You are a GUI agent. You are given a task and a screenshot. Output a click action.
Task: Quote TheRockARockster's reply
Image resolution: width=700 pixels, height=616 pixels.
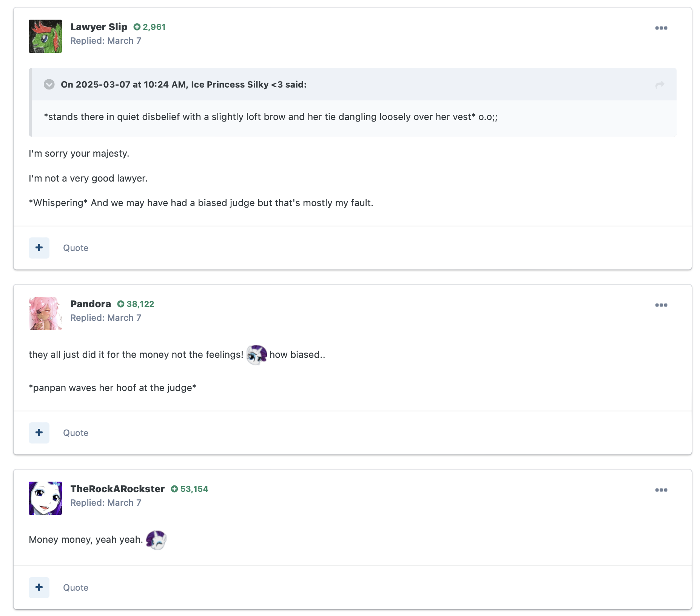pyautogui.click(x=76, y=588)
